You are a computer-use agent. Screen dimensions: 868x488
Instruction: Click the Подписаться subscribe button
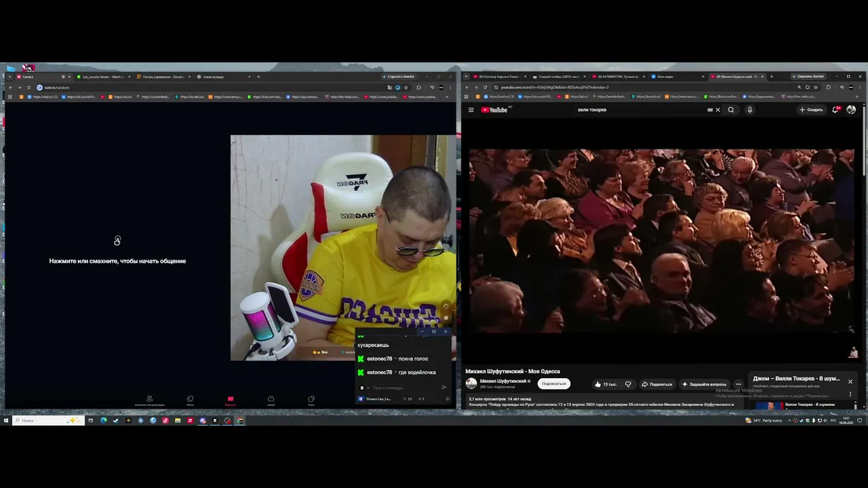click(x=554, y=384)
